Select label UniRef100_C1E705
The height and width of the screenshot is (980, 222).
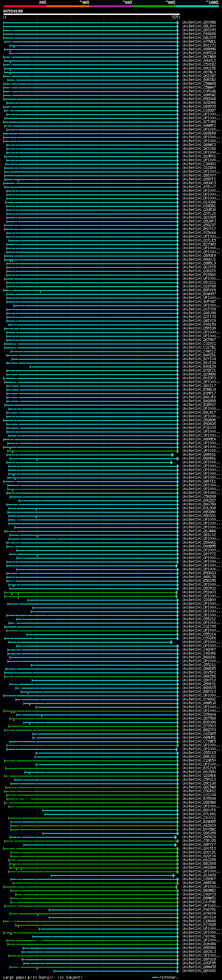[199, 626]
